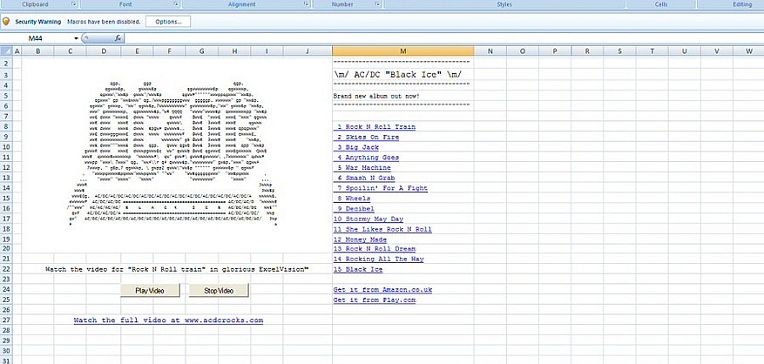The width and height of the screenshot is (764, 364).
Task: Click the Select All corner box
Action: (x=5, y=51)
